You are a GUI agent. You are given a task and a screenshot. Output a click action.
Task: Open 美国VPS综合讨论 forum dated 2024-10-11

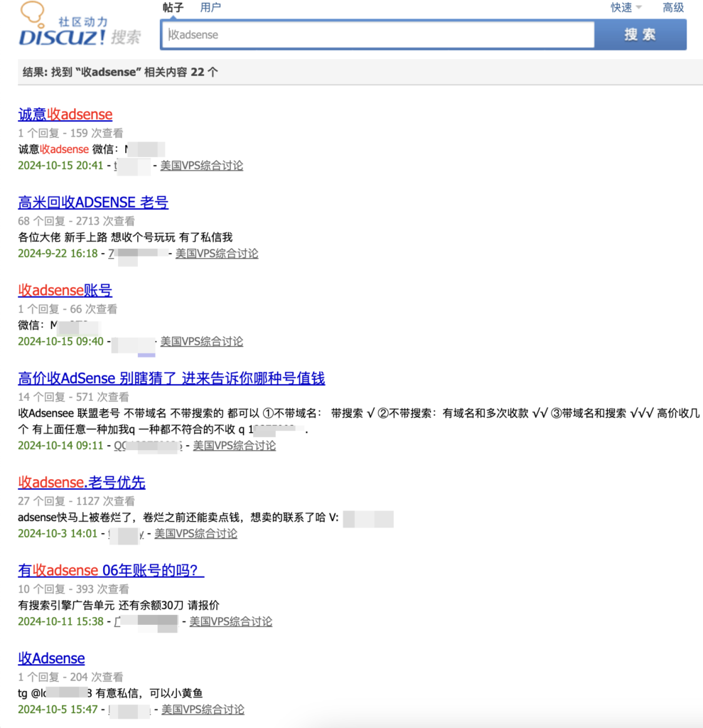231,621
